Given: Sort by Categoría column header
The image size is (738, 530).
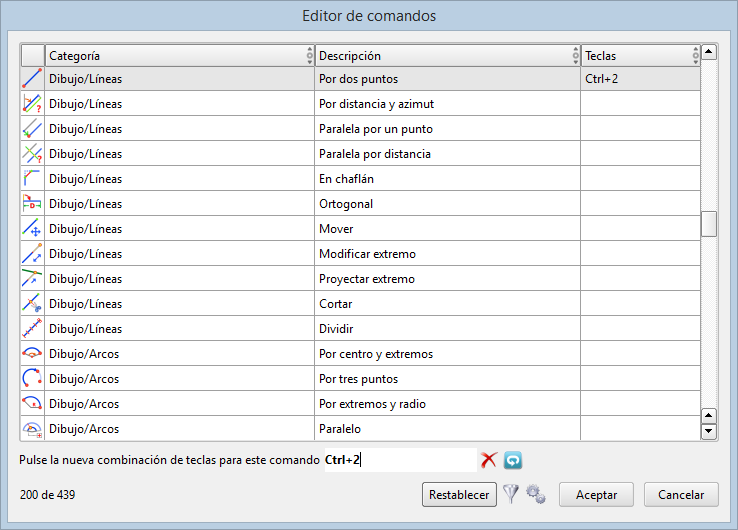Looking at the screenshot, I should [179, 56].
